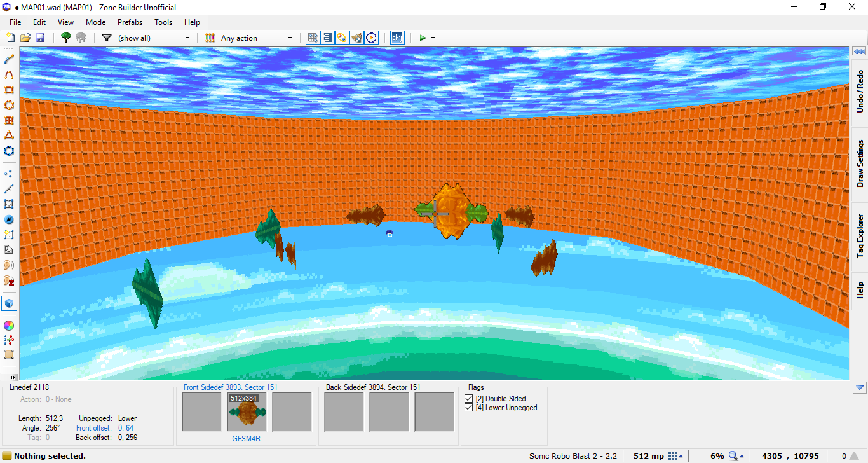Open the Mode menu
The width and height of the screenshot is (868, 463).
96,22
